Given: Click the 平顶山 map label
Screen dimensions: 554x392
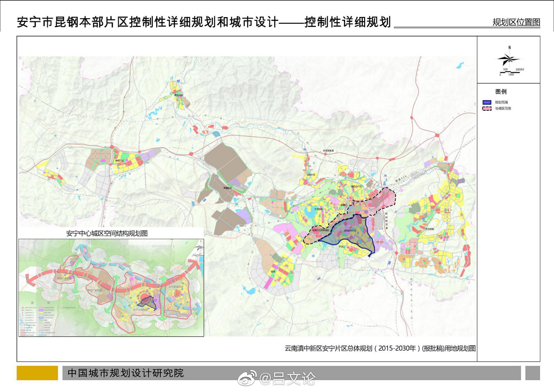Looking at the screenshot, I should coord(341,246).
